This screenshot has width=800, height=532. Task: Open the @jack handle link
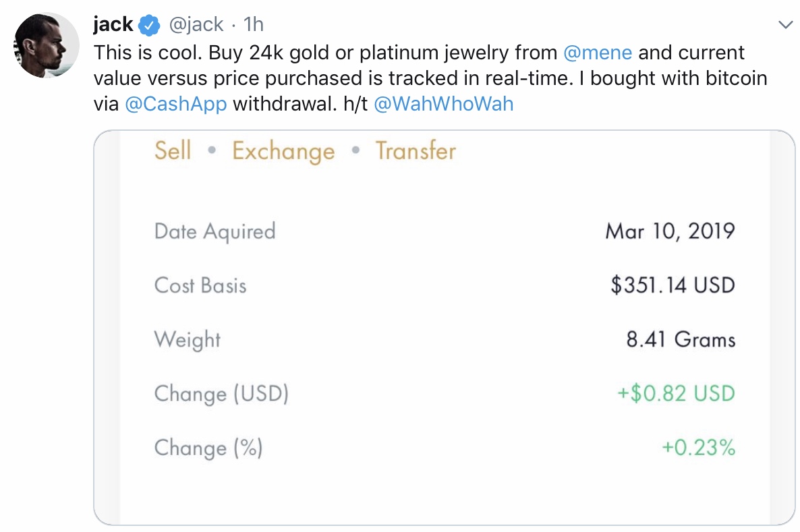pyautogui.click(x=195, y=25)
